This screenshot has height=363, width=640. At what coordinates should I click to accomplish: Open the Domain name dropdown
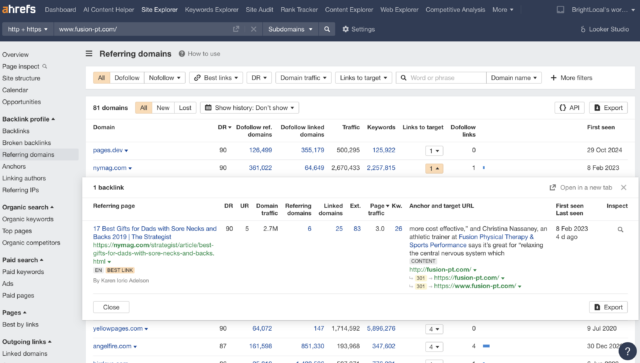pos(513,78)
